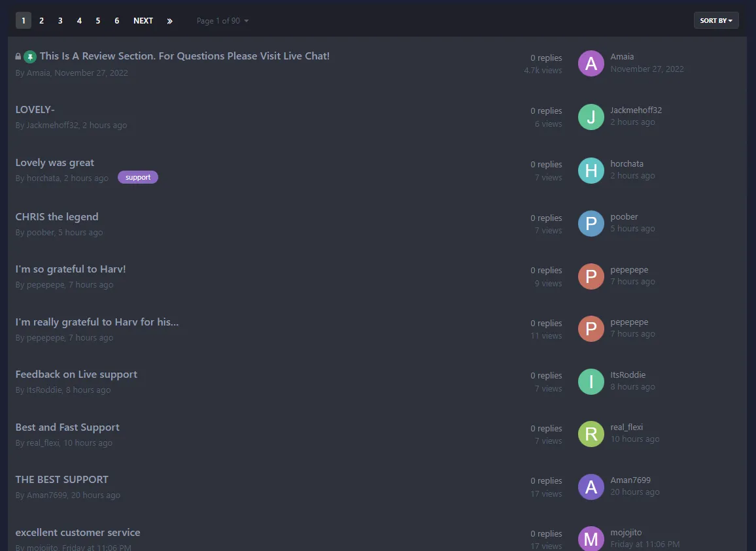The height and width of the screenshot is (551, 756).
Task: Click real_flexi's green R avatar
Action: pyautogui.click(x=591, y=434)
